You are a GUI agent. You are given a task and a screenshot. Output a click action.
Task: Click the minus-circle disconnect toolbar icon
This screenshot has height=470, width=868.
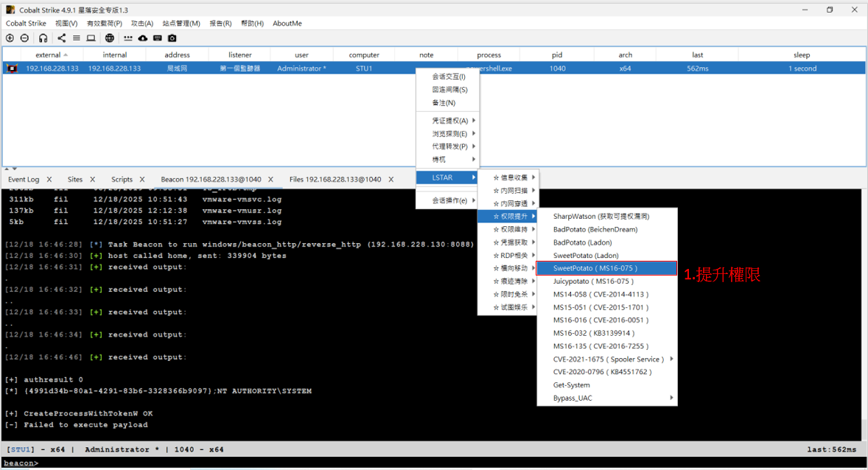tap(25, 38)
